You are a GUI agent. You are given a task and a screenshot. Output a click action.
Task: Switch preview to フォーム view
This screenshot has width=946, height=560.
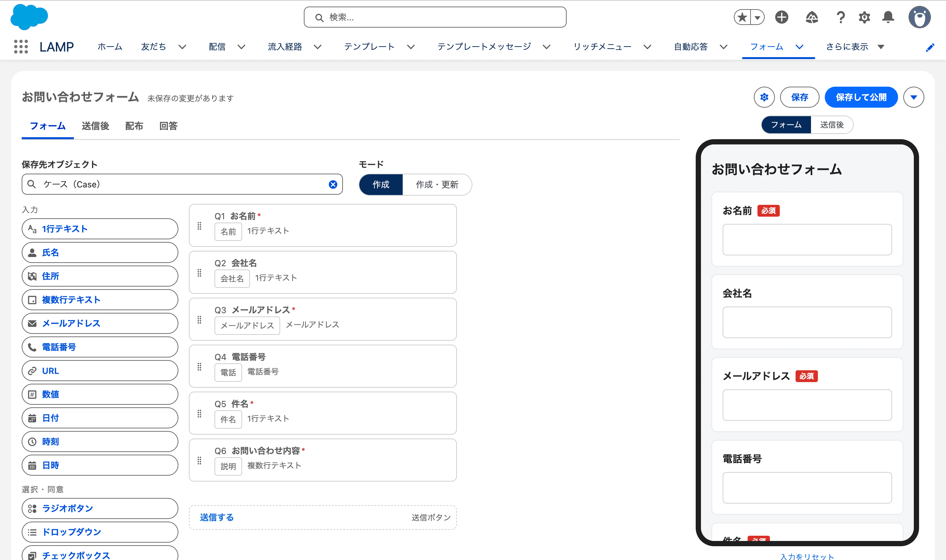(x=786, y=125)
